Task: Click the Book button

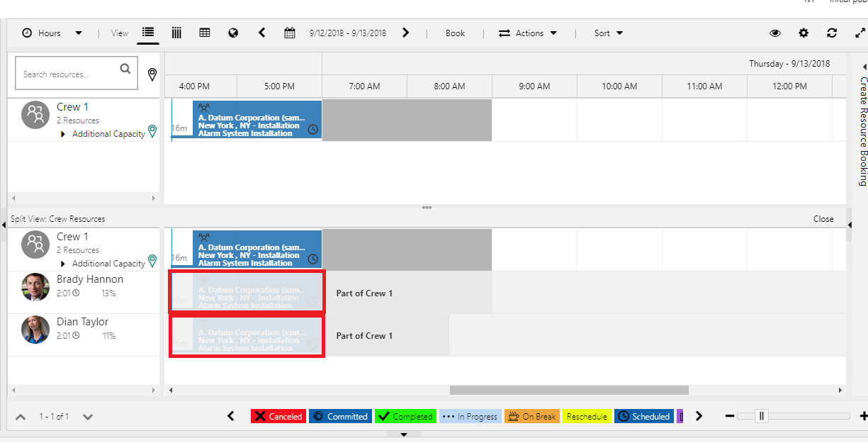Action: tap(455, 33)
